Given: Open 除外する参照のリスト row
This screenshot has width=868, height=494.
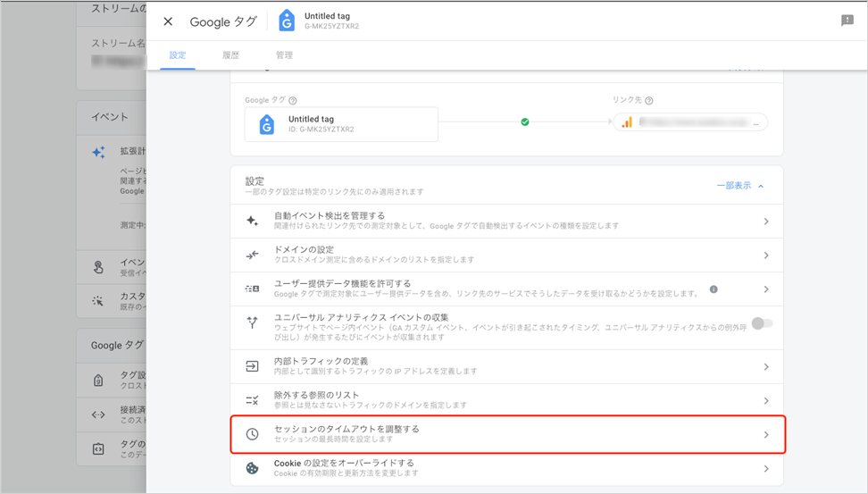Looking at the screenshot, I should (506, 400).
